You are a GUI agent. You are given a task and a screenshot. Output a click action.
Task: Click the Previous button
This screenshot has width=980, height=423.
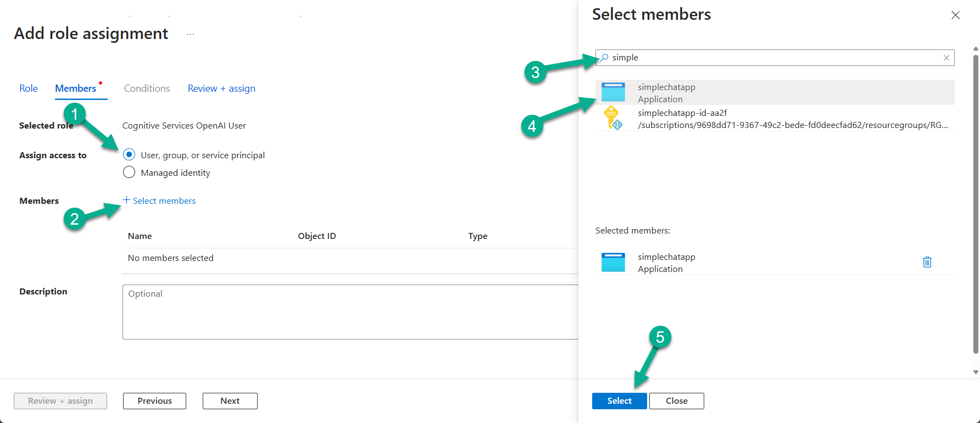[154, 401]
